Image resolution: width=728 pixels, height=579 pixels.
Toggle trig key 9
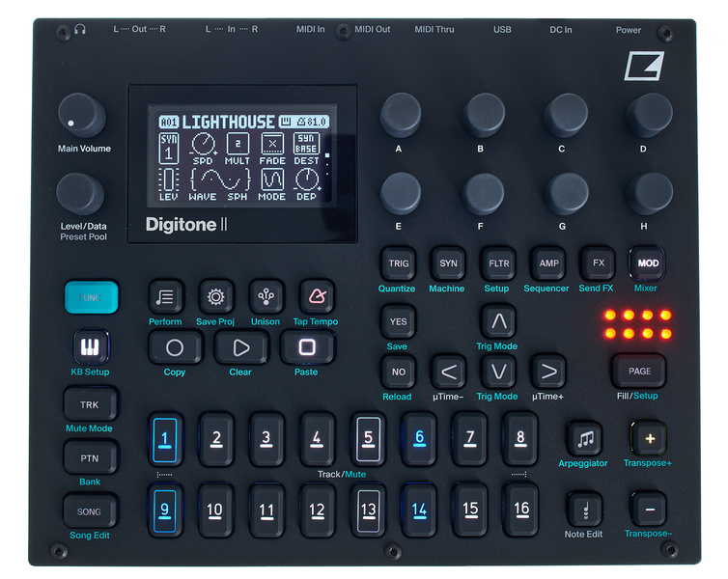tap(165, 510)
